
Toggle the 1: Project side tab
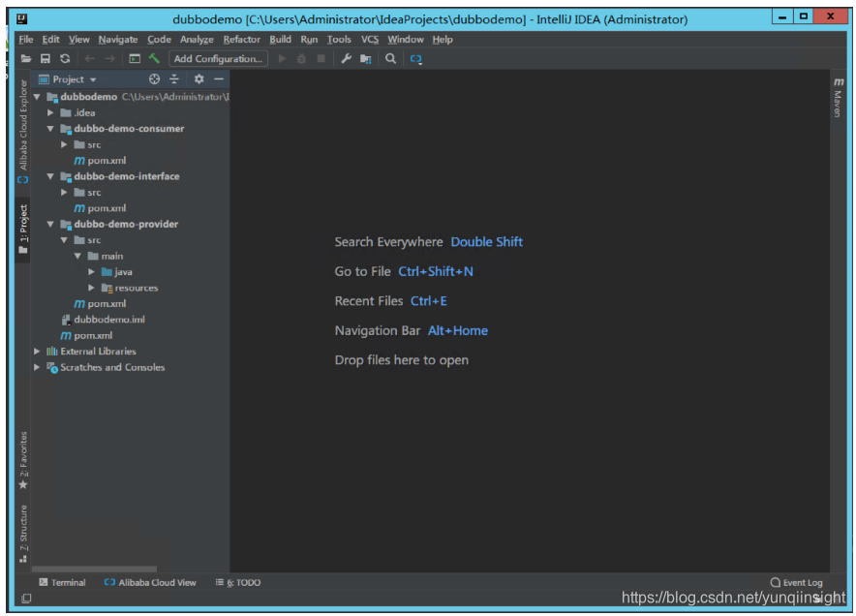pyautogui.click(x=23, y=229)
